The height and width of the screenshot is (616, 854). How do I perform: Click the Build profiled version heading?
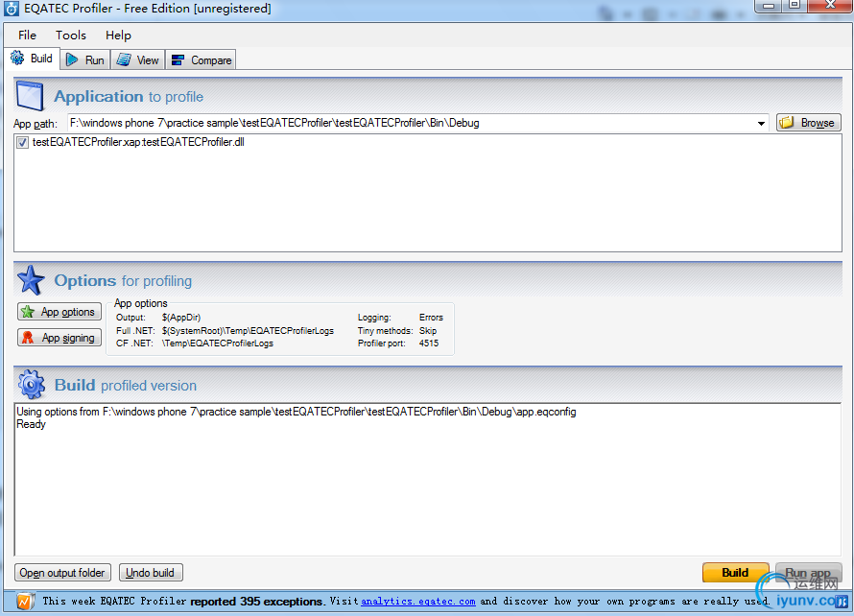[x=126, y=385]
